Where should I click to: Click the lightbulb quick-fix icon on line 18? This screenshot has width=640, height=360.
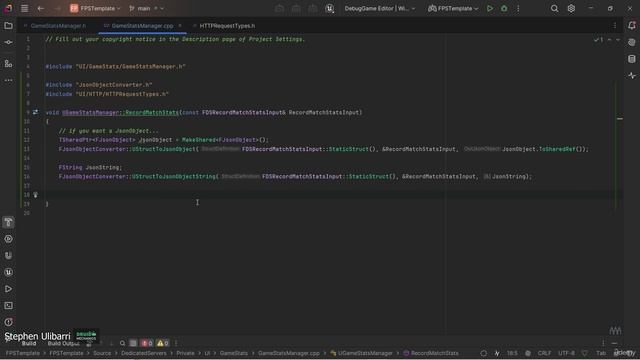tap(36, 195)
